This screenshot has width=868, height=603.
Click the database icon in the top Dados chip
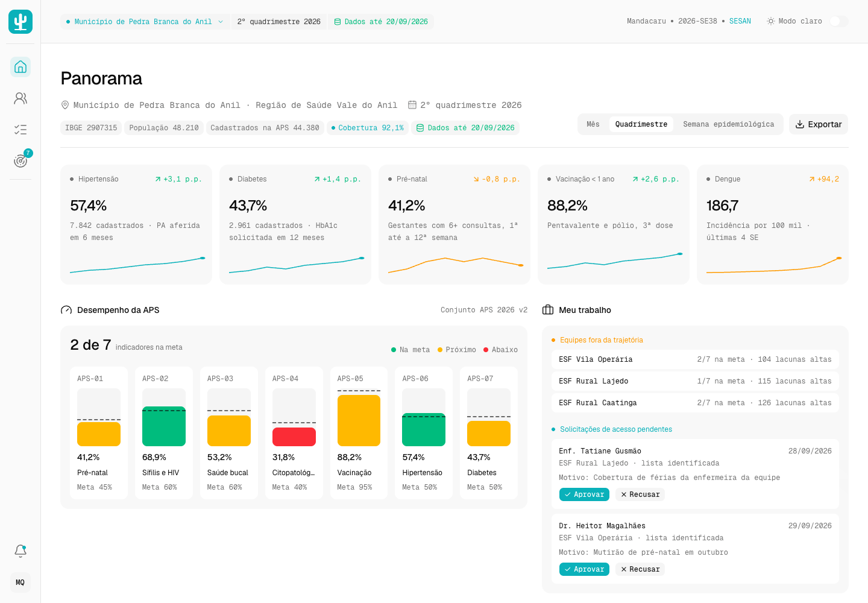click(338, 22)
